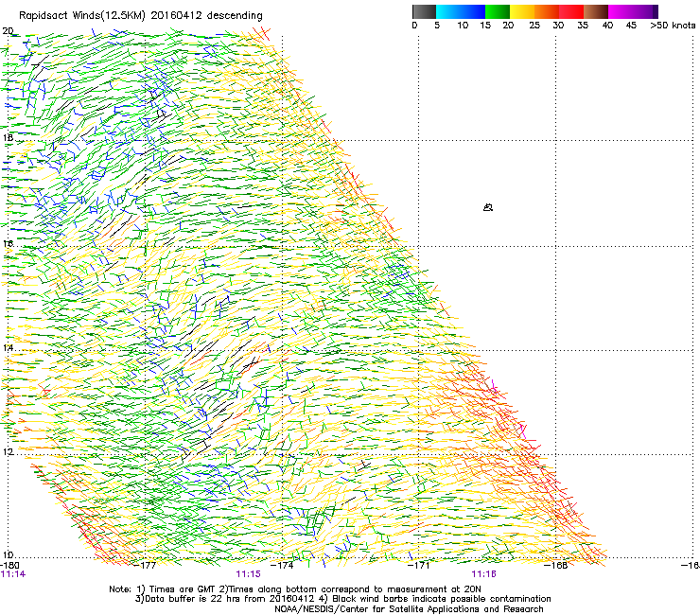Select the latitude label "12"

[x=8, y=452]
